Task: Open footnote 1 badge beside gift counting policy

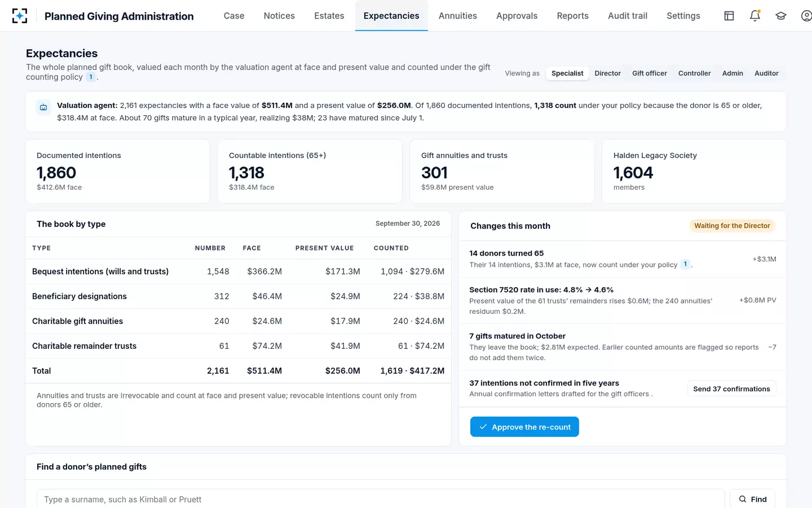Action: coord(91,77)
